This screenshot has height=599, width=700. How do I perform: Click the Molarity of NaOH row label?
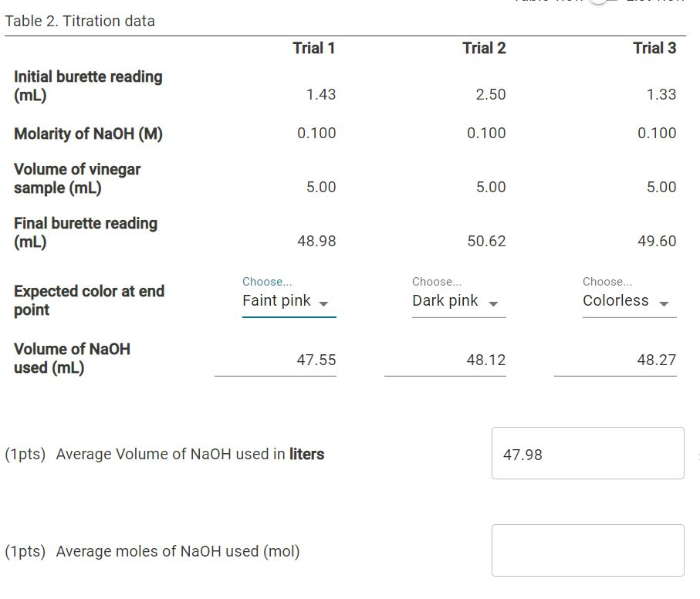87,134
